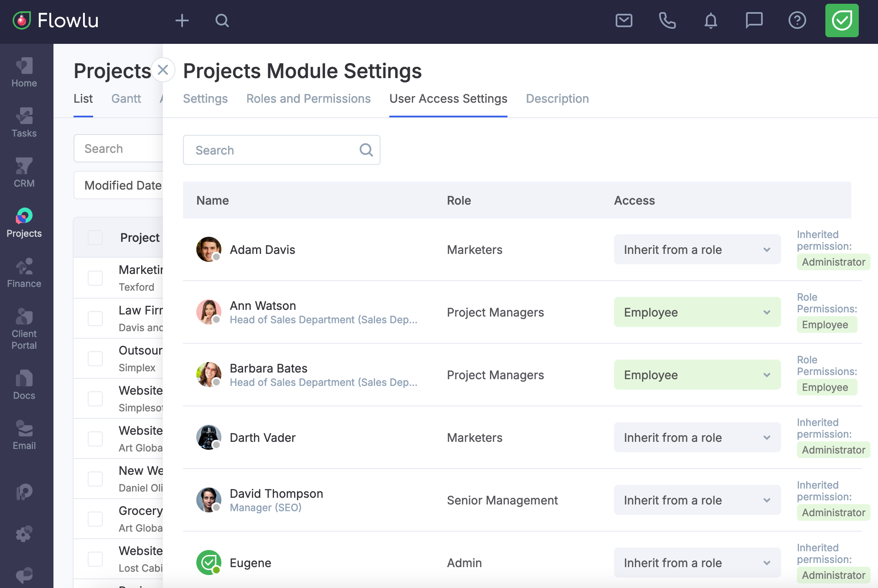This screenshot has width=878, height=588.
Task: Open notifications bell icon
Action: tap(711, 20)
